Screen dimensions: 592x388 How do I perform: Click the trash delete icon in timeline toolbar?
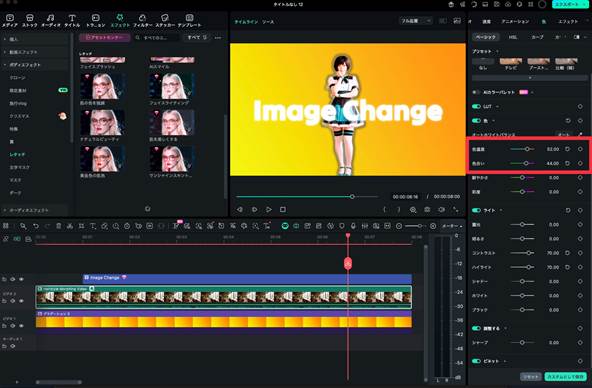tap(59, 226)
